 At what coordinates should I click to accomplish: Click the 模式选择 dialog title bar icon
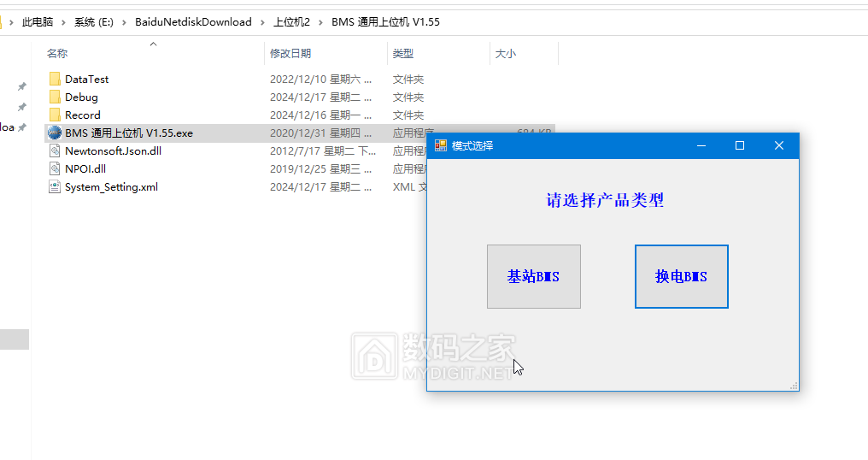pyautogui.click(x=441, y=145)
